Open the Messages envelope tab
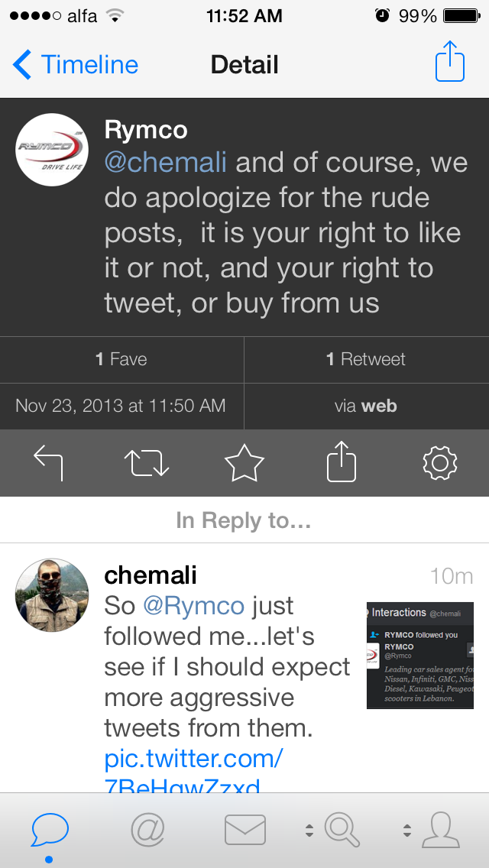The width and height of the screenshot is (489, 868). point(245,830)
